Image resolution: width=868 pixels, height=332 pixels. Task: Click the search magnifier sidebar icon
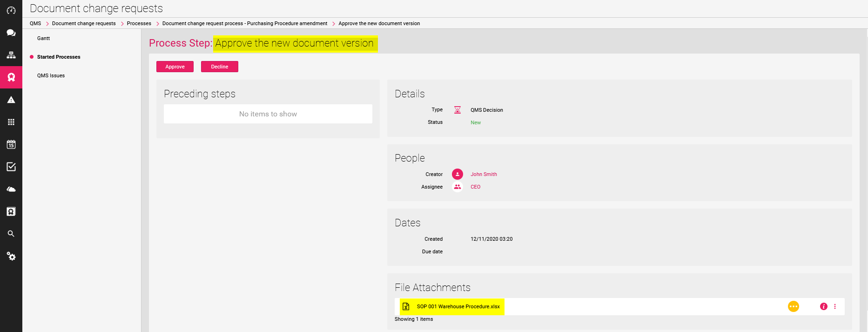(x=11, y=234)
